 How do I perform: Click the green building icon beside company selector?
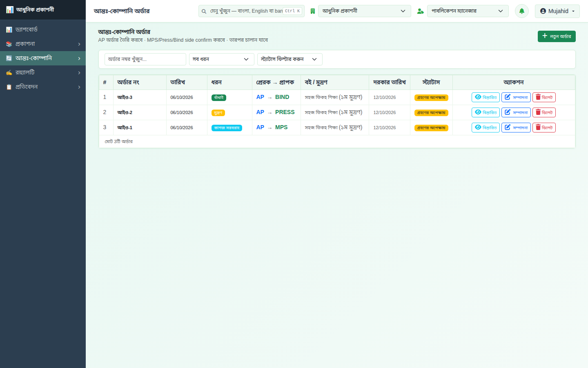point(312,11)
